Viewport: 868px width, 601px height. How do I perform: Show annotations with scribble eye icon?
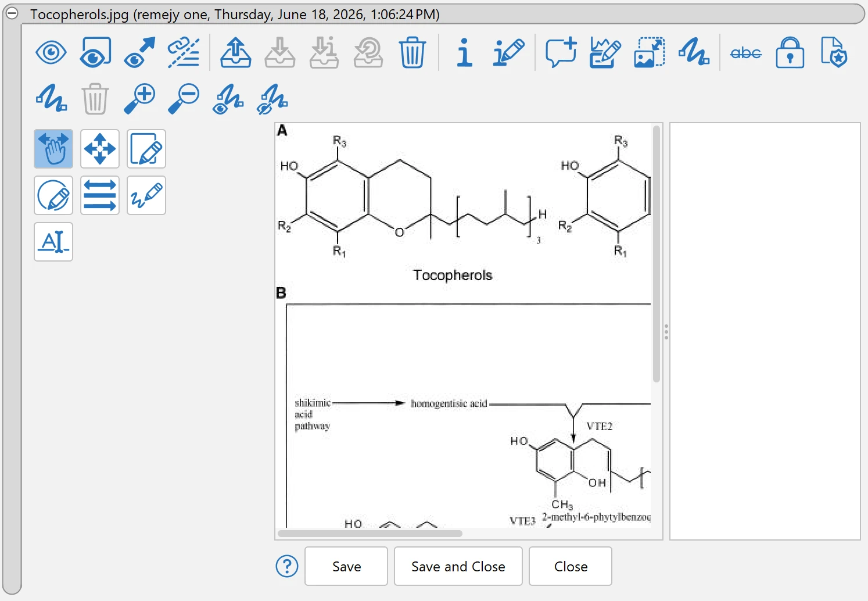tap(228, 99)
